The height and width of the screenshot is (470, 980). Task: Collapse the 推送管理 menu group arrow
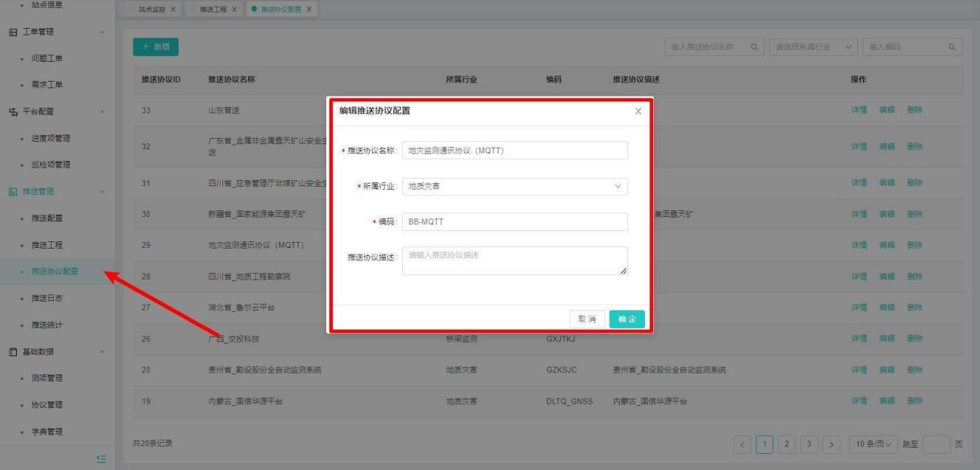click(x=102, y=192)
